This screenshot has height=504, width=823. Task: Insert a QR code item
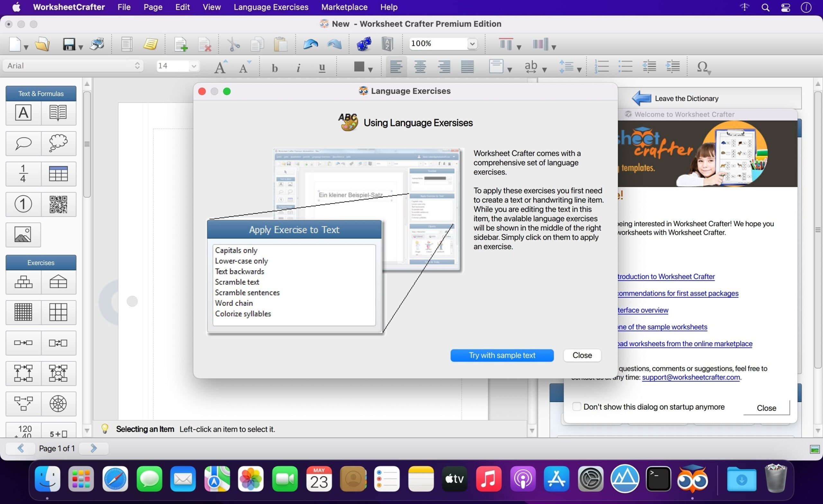click(58, 204)
